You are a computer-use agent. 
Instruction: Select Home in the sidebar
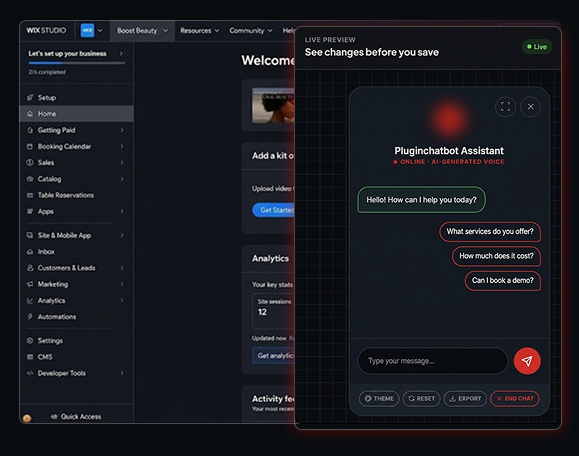click(76, 114)
